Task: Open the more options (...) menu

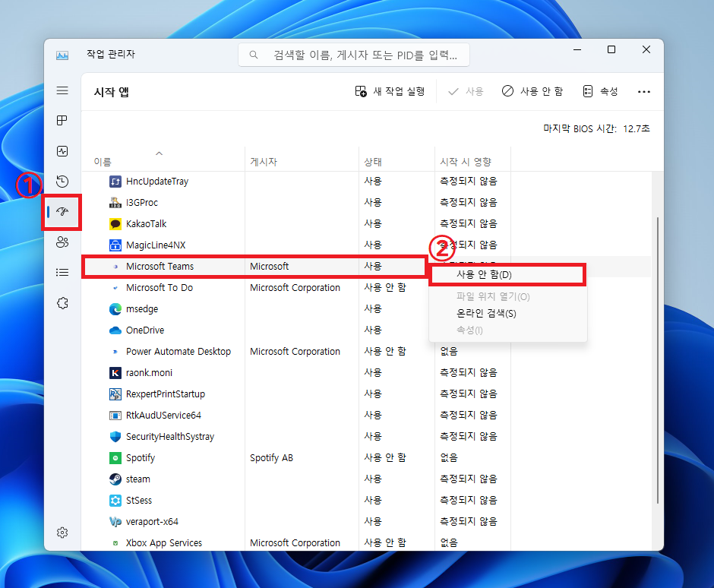Action: [644, 91]
